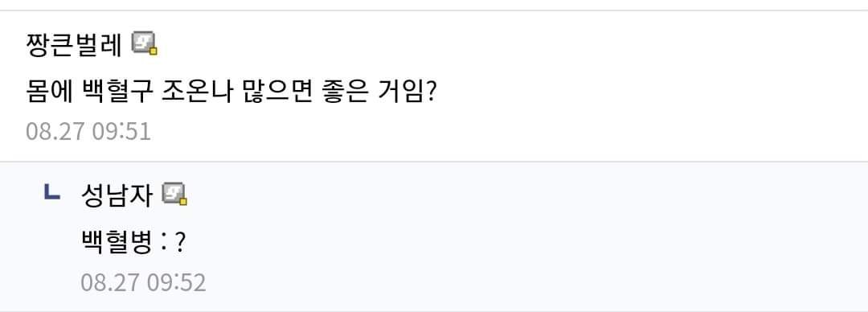The image size is (868, 312).
Task: Click the badge icon beside 성남자
Action: pos(174,195)
